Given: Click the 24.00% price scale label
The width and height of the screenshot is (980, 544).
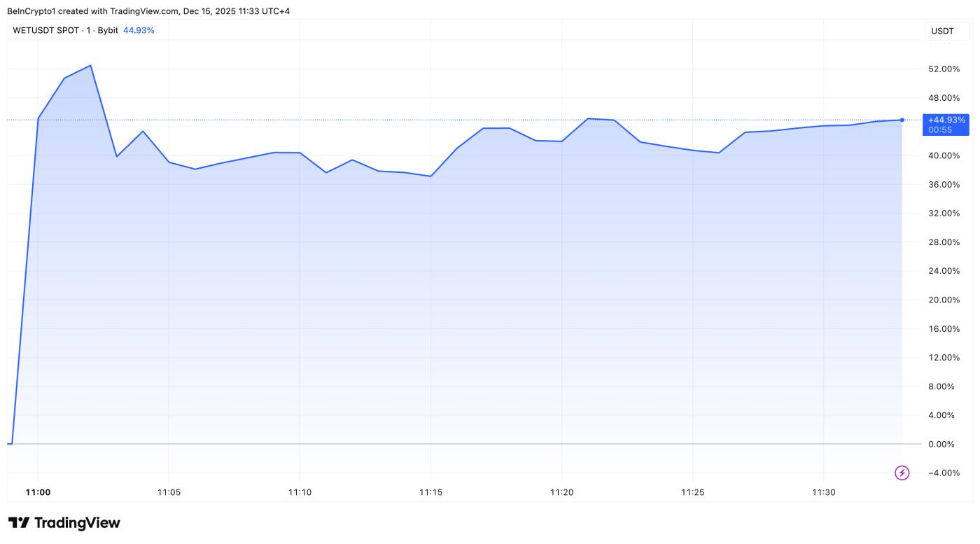Looking at the screenshot, I should coord(942,271).
